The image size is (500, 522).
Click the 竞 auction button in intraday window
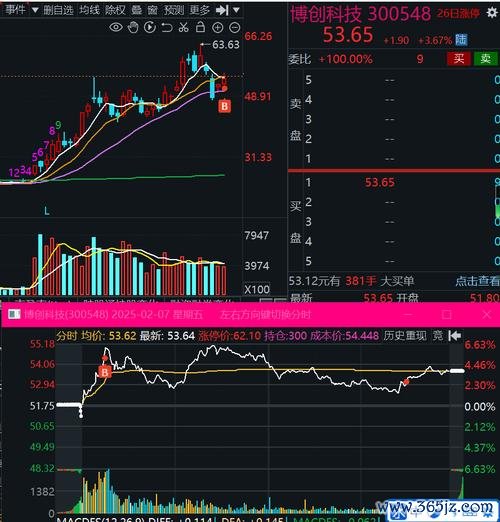[438, 335]
